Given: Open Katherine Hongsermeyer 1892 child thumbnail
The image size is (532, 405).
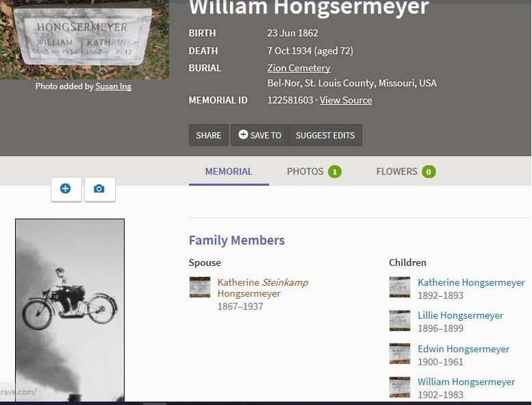Looking at the screenshot, I should tap(400, 287).
